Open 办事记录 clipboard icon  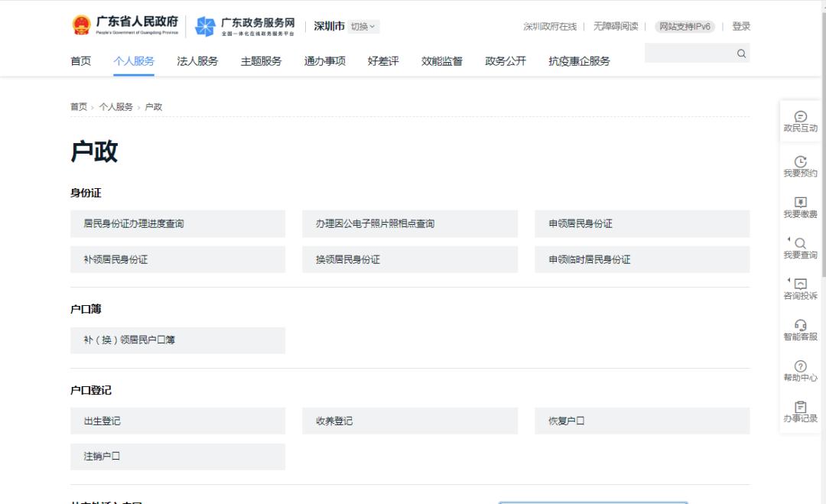click(800, 407)
